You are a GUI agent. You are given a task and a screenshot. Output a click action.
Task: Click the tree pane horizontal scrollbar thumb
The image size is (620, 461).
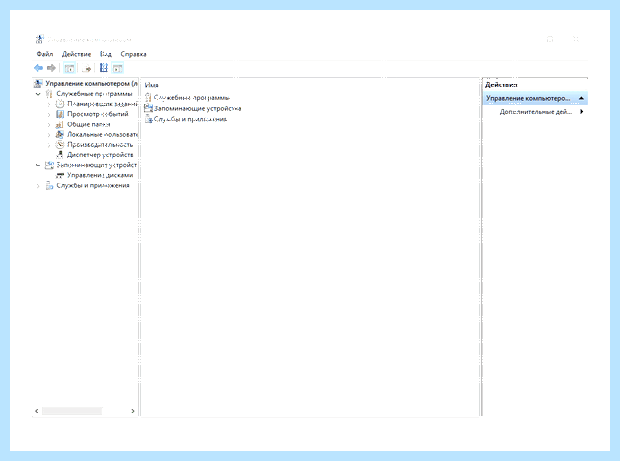pyautogui.click(x=72, y=411)
